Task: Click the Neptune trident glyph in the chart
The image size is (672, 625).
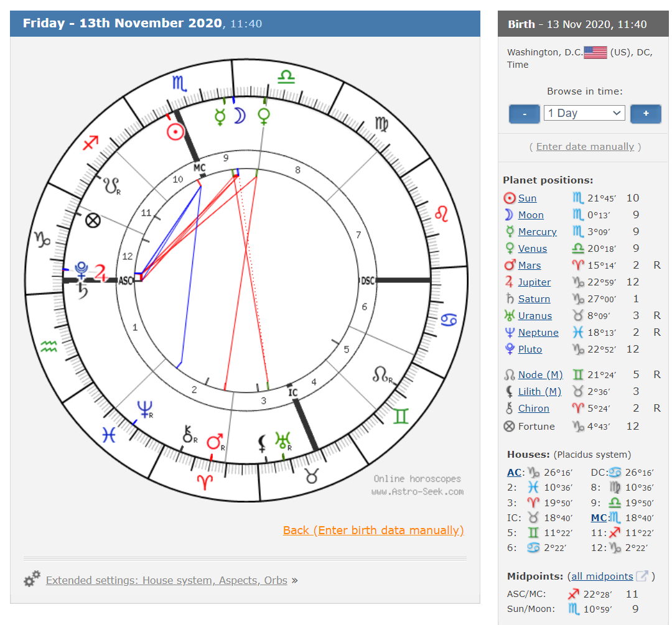Action: click(144, 409)
